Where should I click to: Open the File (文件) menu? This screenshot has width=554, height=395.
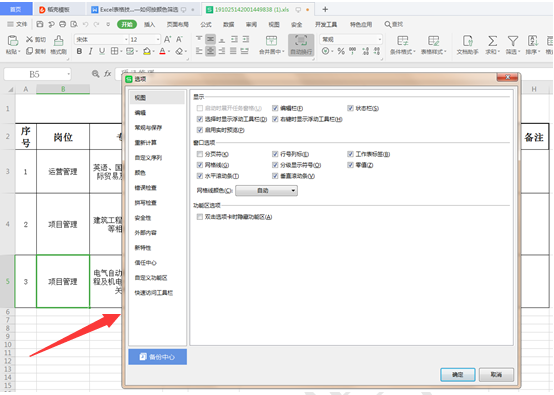pos(17,24)
